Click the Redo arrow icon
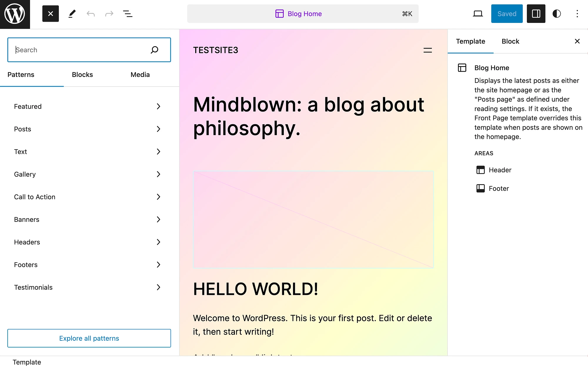588x366 pixels. click(x=109, y=14)
